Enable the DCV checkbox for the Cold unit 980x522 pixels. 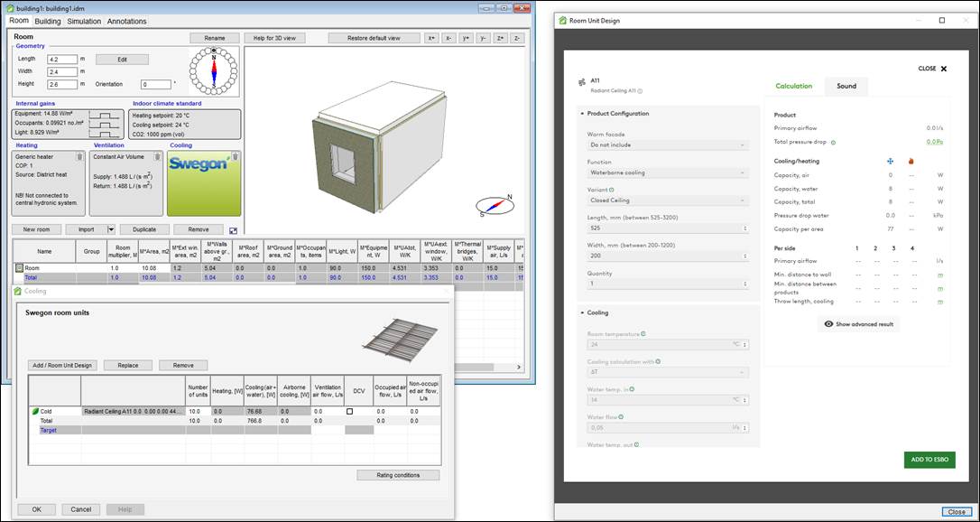(347, 411)
